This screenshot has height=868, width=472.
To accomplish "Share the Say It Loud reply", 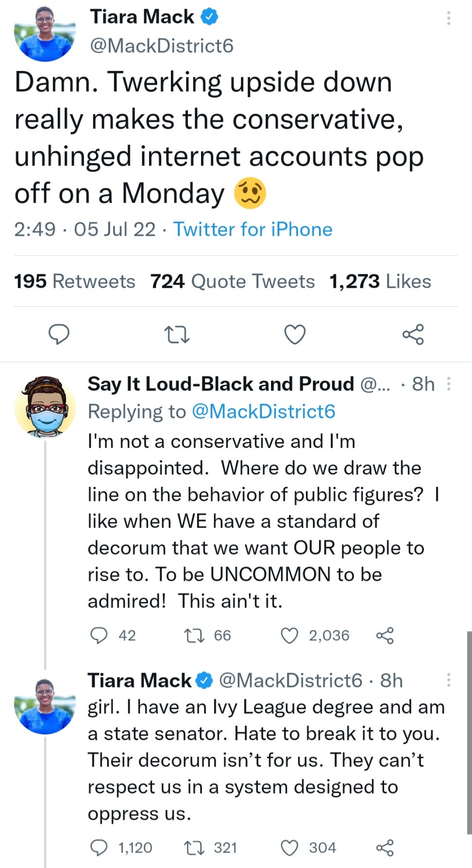I will (385, 635).
